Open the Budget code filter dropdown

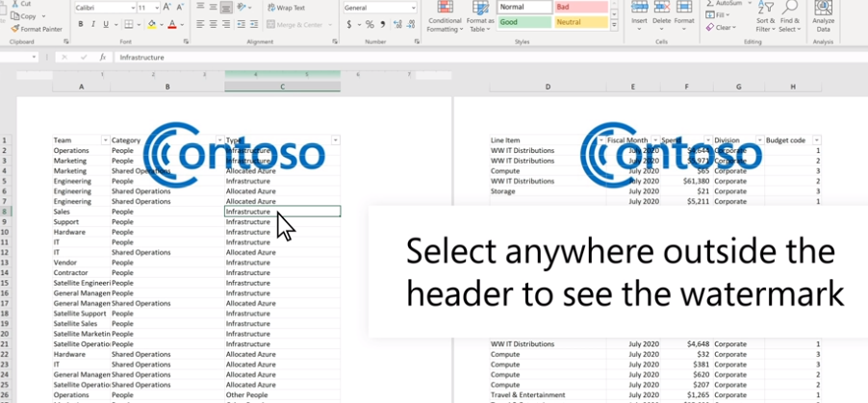coord(817,140)
